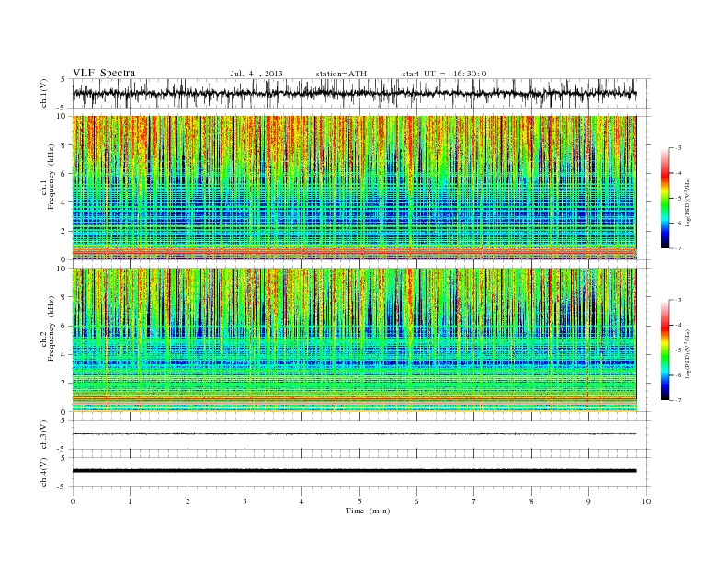Click the thick ch.4 waveform trace
Viewport: 728px width, 563px height.
[354, 471]
